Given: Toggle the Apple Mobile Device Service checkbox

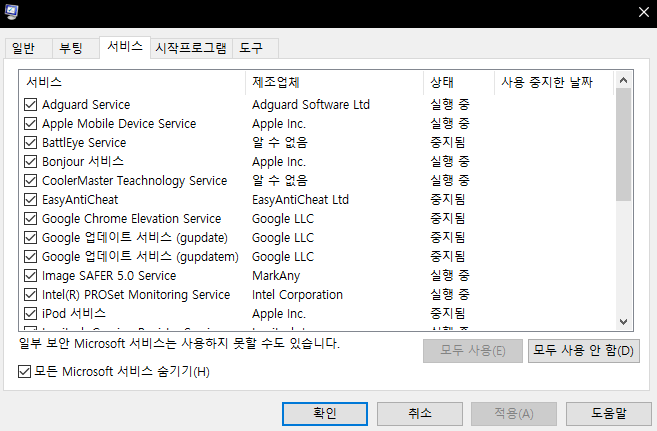Looking at the screenshot, I should (30, 124).
